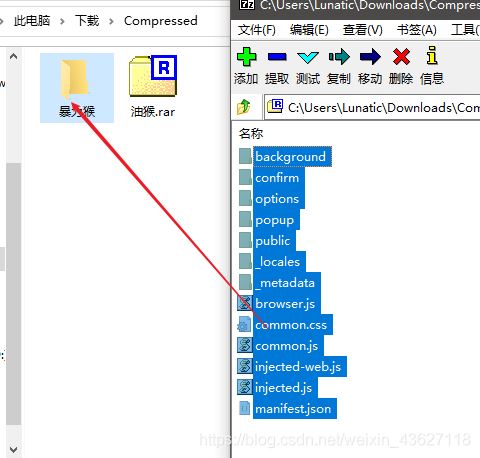The width and height of the screenshot is (480, 458).
Task: Click the blue minus 提取 (Extract) icon
Action: tap(277, 57)
